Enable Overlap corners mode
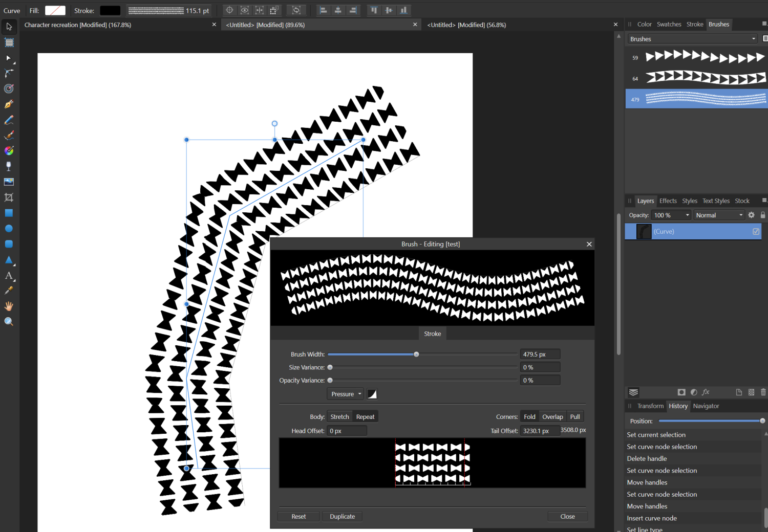768x532 pixels. pyautogui.click(x=552, y=416)
